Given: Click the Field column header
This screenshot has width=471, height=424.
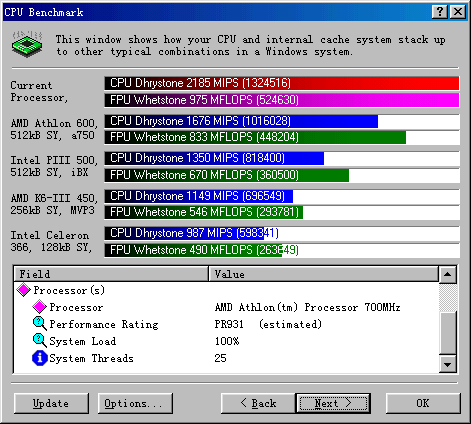Looking at the screenshot, I should click(111, 274).
